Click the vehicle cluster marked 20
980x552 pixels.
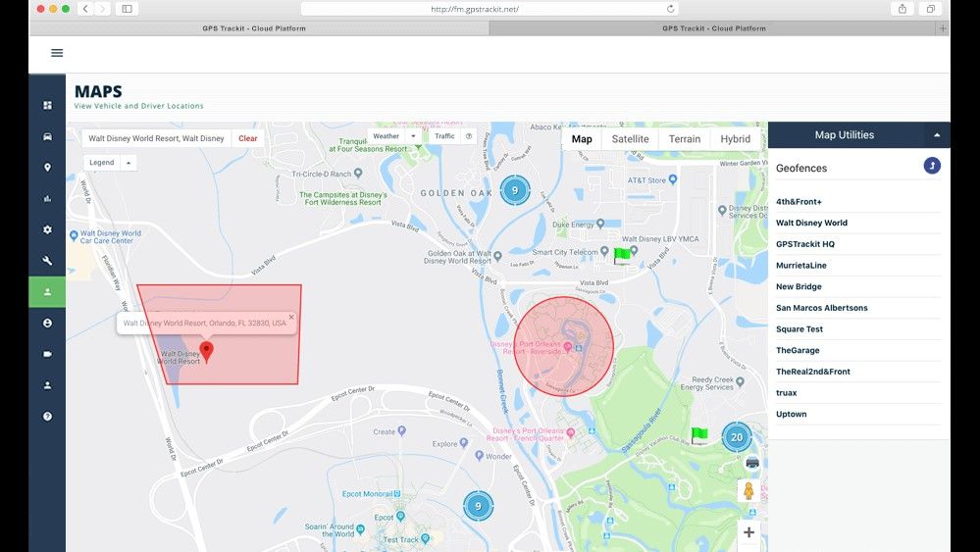[x=737, y=437]
